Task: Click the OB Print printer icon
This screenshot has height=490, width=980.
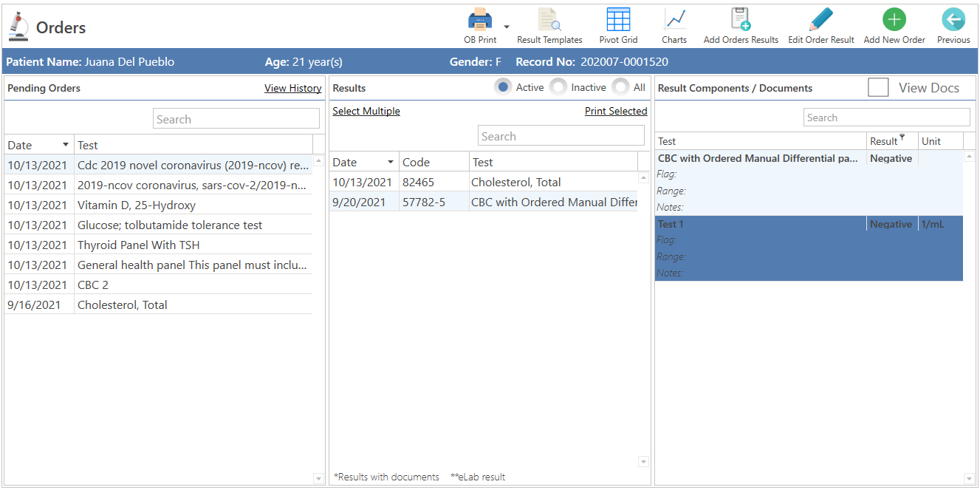Action: (480, 19)
